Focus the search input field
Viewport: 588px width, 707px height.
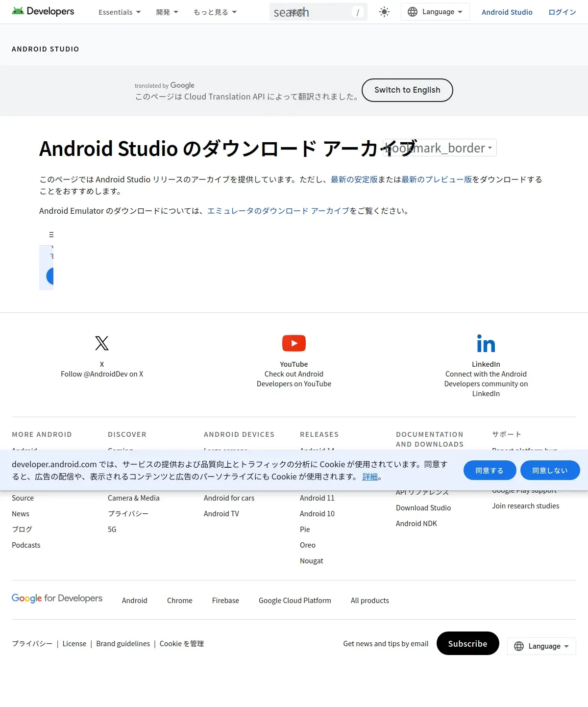coord(318,12)
